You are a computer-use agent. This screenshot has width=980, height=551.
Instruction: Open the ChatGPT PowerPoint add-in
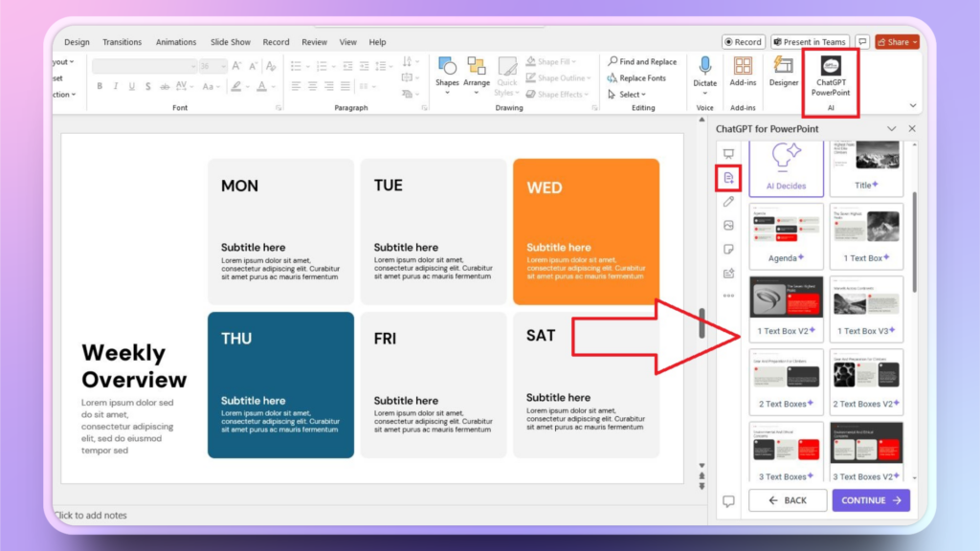tap(830, 77)
